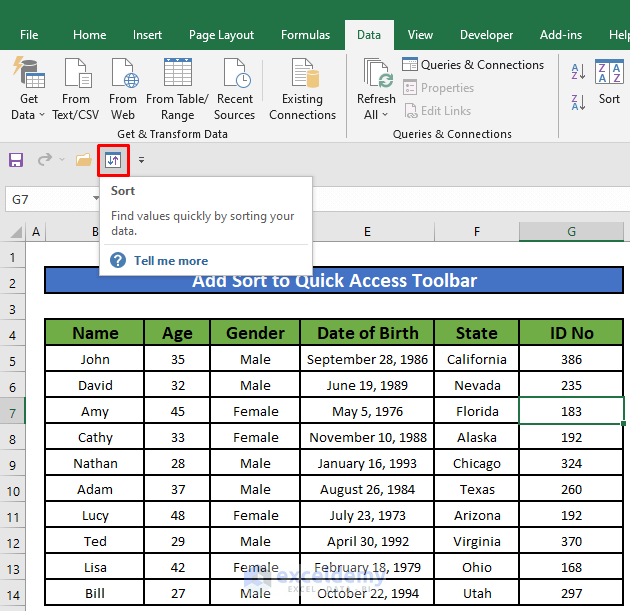Open the Page Layout tab

(221, 35)
